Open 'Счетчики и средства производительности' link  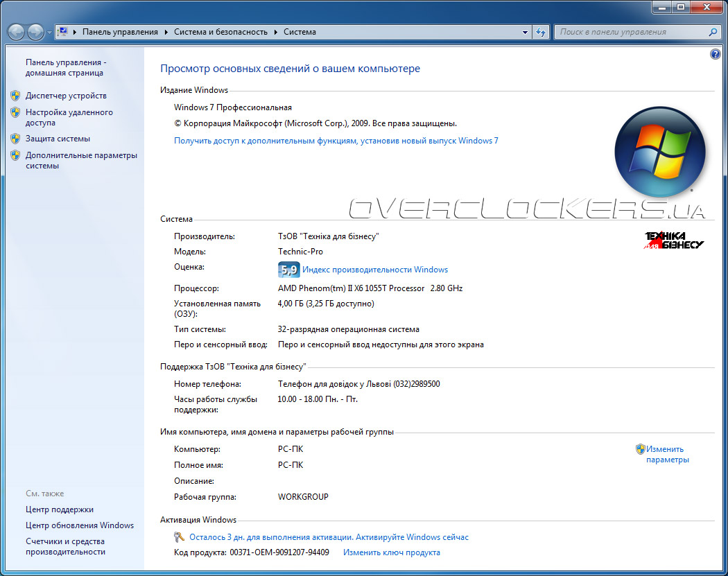pyautogui.click(x=65, y=547)
